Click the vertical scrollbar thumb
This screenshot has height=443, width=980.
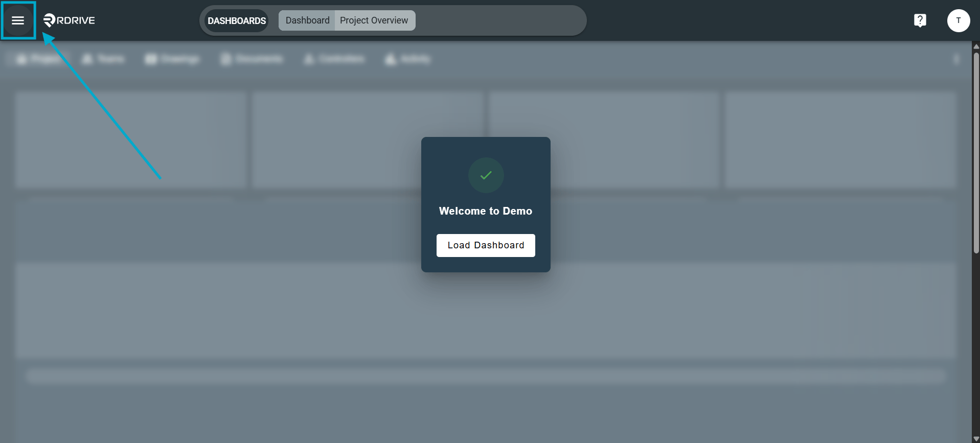pos(976,152)
